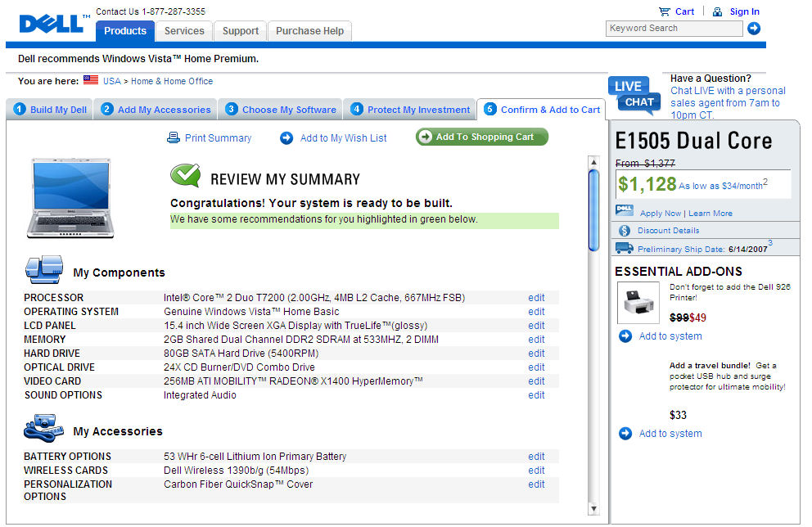Click the shipping truck icon
Viewport: 812px width, 527px height.
pyautogui.click(x=624, y=248)
